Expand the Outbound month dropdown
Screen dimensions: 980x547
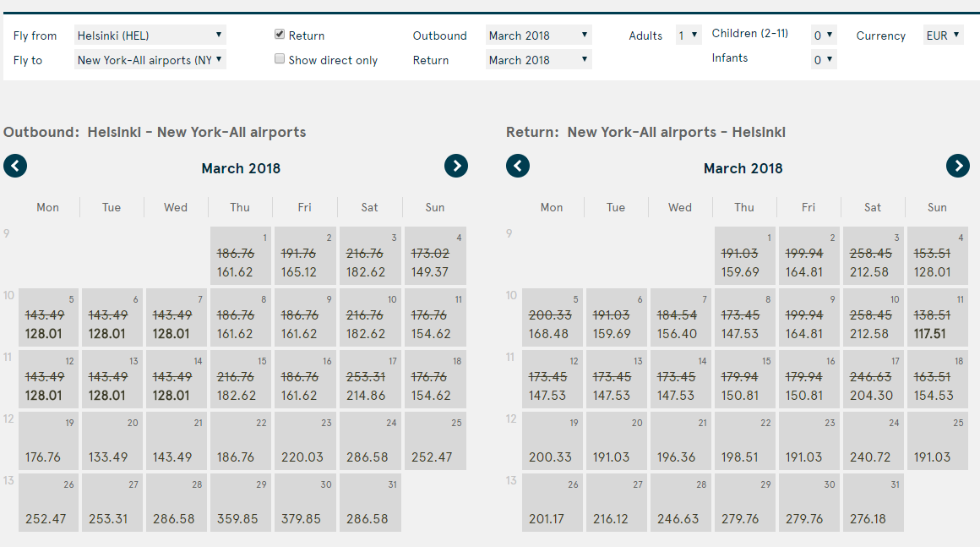[x=538, y=35]
